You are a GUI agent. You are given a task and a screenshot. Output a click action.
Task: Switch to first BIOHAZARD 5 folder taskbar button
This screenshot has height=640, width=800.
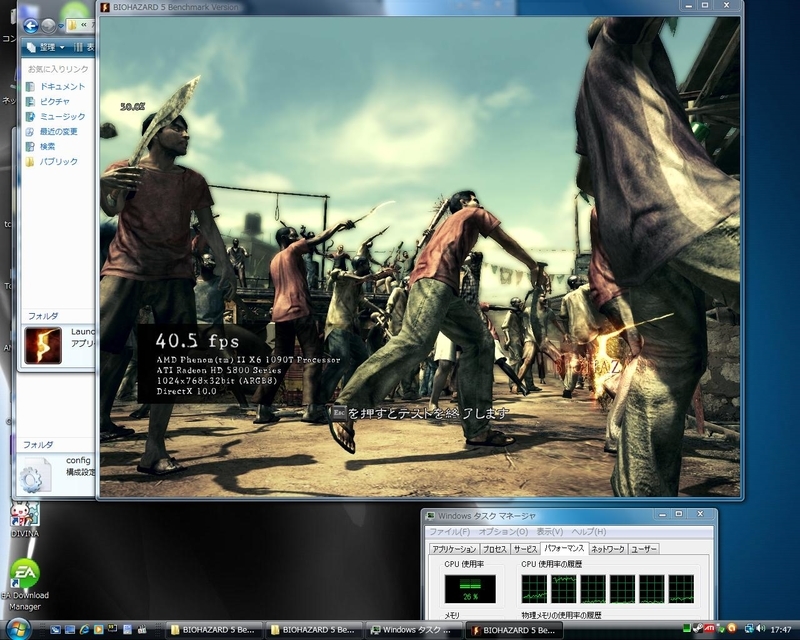214,630
